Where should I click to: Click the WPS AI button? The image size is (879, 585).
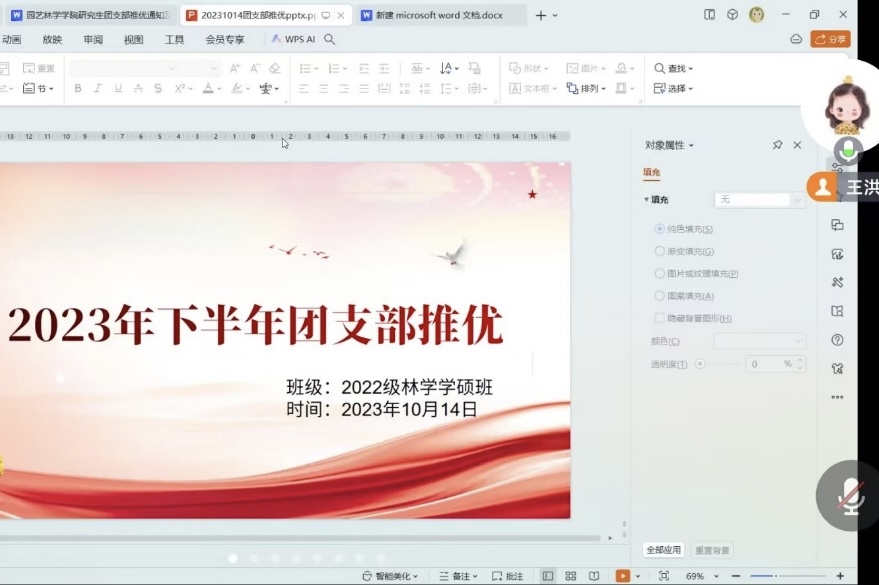pyautogui.click(x=293, y=39)
